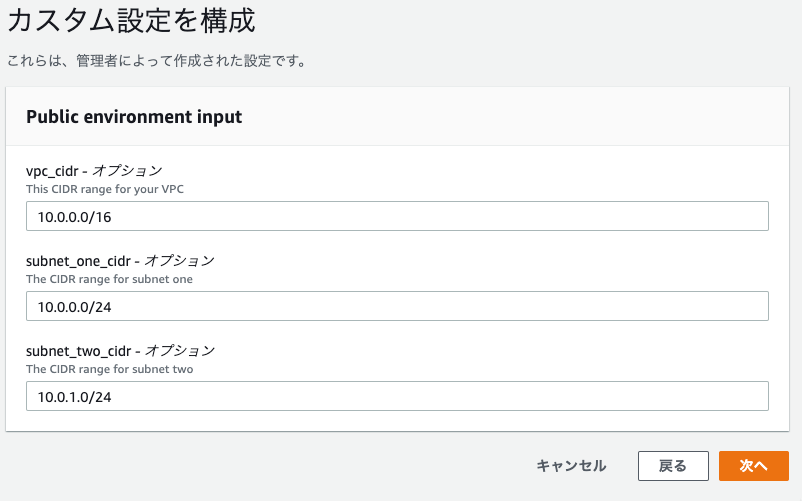Activate the subnet_two_cidr input box

click(397, 396)
